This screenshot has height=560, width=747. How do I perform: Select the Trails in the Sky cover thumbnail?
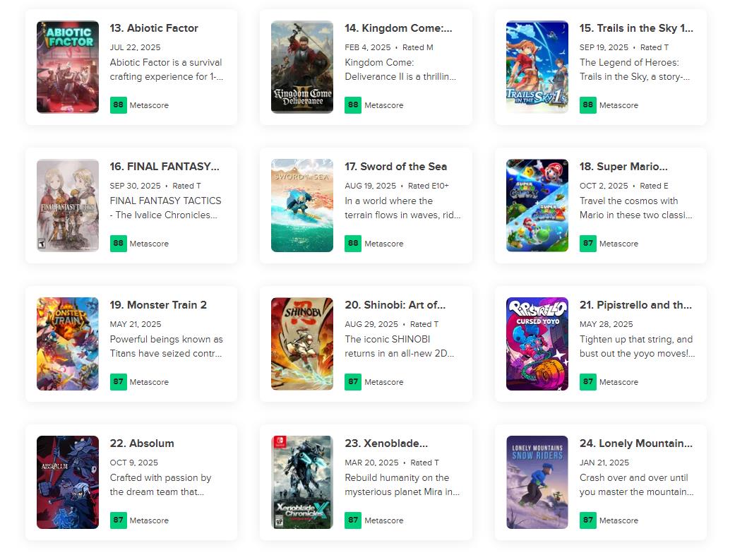(537, 67)
